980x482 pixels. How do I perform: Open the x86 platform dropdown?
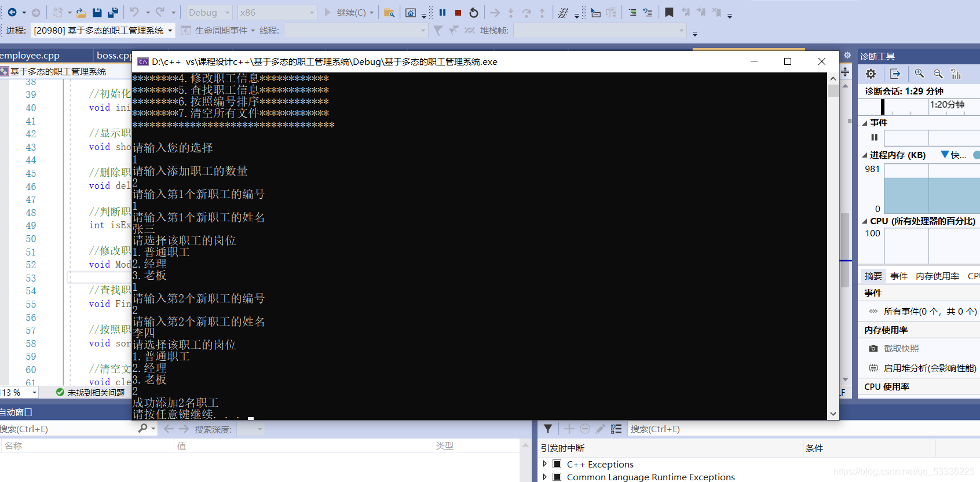click(277, 12)
